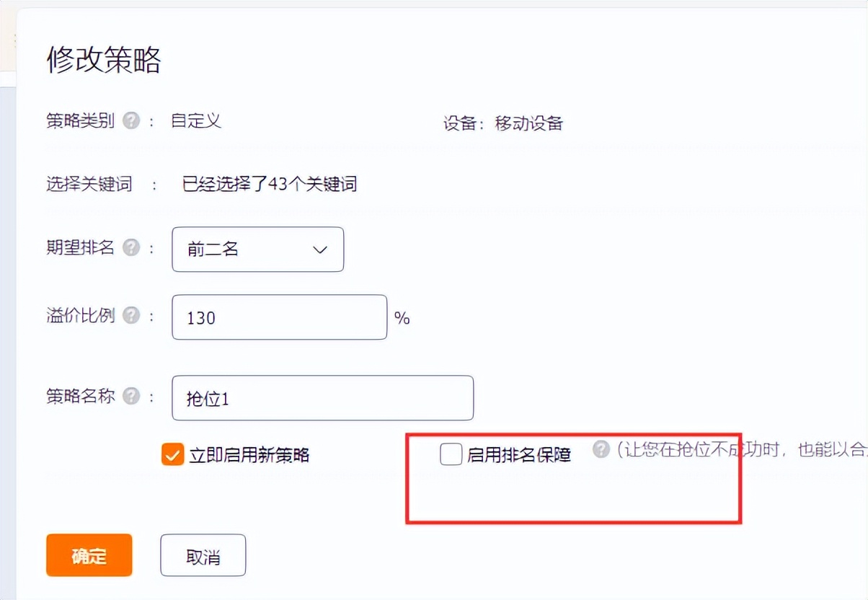The height and width of the screenshot is (600, 868).
Task: Click the percent sign after the ratio box
Action: click(x=402, y=317)
